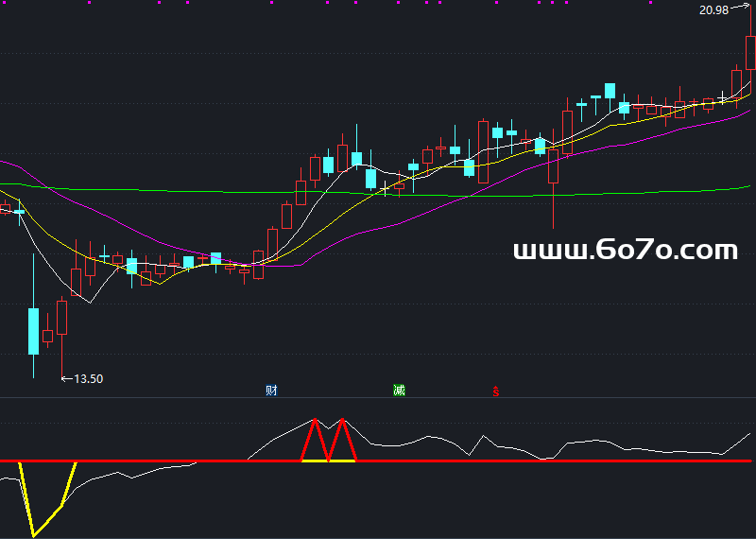Click the red M-shaped double peak on the indicator
Viewport: 756px width, 539px height.
(x=329, y=440)
